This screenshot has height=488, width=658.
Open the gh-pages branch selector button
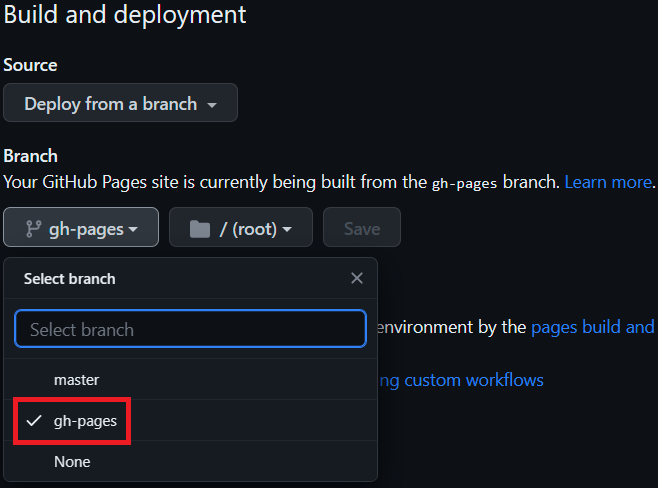pyautogui.click(x=81, y=227)
